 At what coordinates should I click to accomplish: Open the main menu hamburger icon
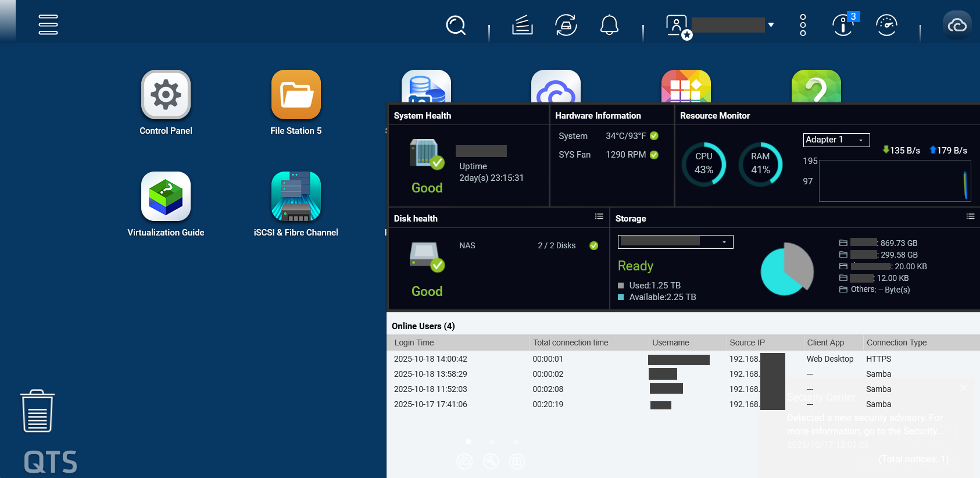[48, 25]
